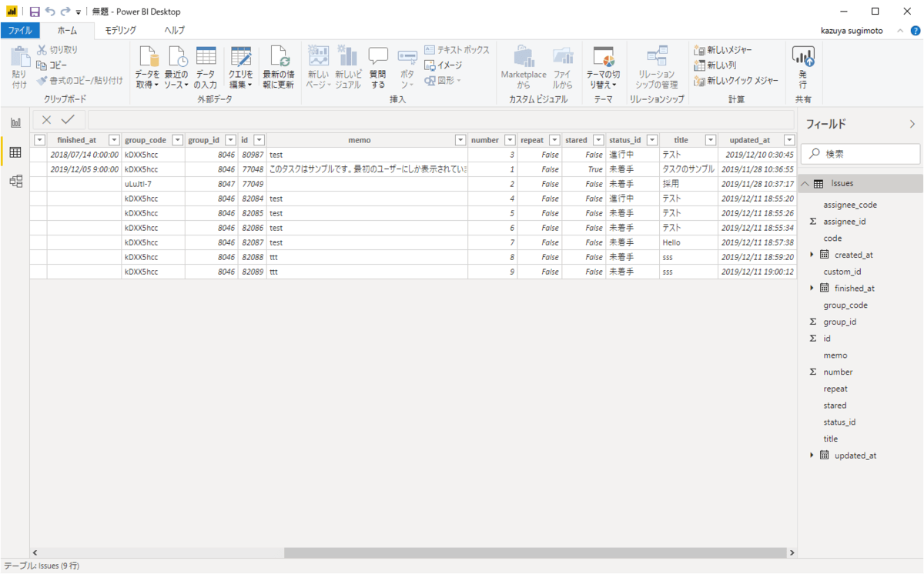
Task: Select stared field in Fields list
Action: tap(835, 405)
